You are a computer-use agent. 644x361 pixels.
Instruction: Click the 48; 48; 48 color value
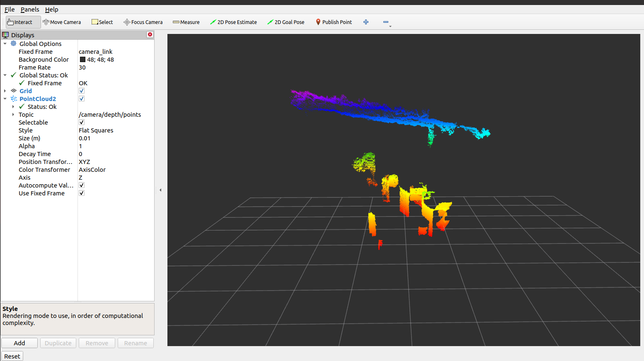click(100, 59)
